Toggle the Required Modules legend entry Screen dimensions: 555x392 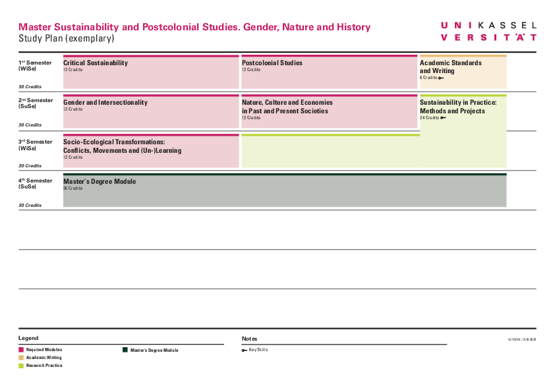click(40, 350)
